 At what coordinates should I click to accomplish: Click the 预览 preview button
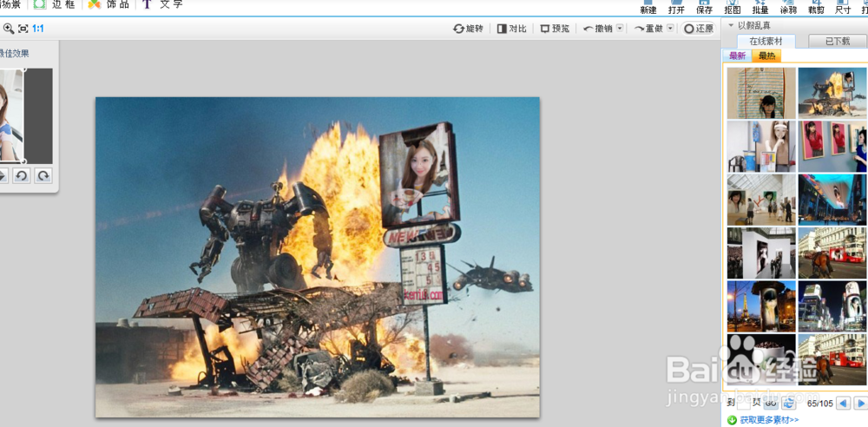[555, 29]
